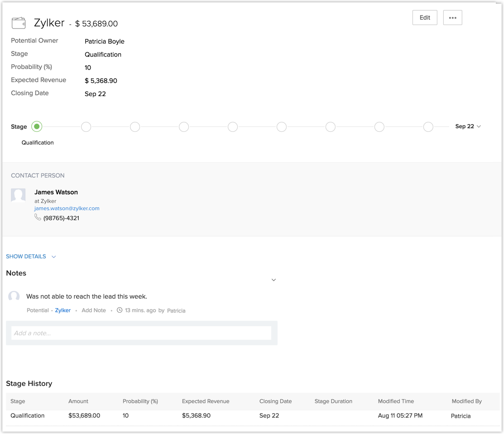Click the Modified Time column header
Screen dimensions: 504x434
coord(396,401)
